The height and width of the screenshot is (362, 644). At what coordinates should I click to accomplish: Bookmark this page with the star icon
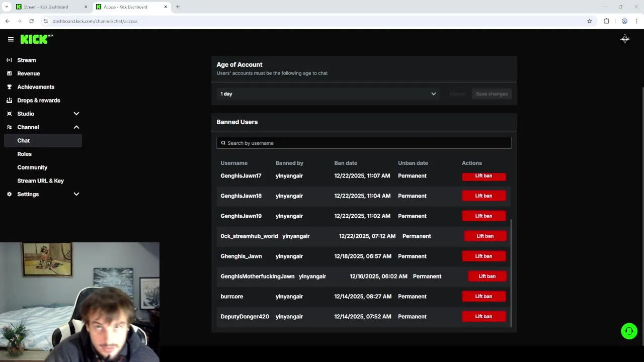point(590,21)
